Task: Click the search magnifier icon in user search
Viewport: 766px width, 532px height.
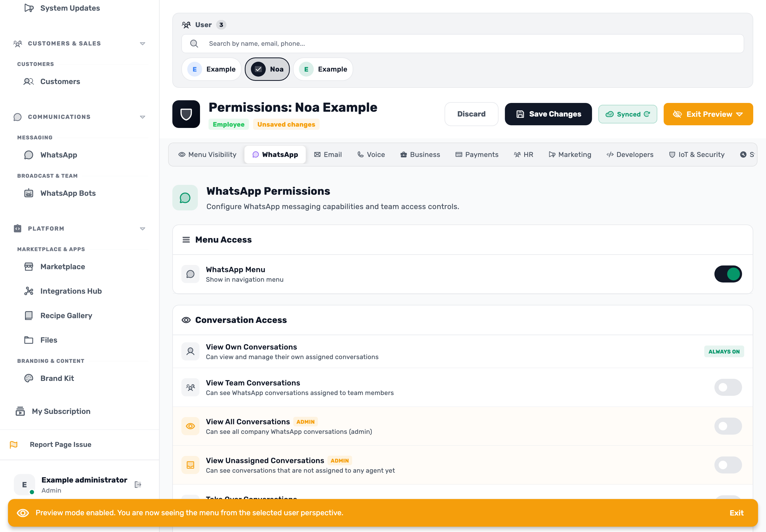Action: pos(194,44)
